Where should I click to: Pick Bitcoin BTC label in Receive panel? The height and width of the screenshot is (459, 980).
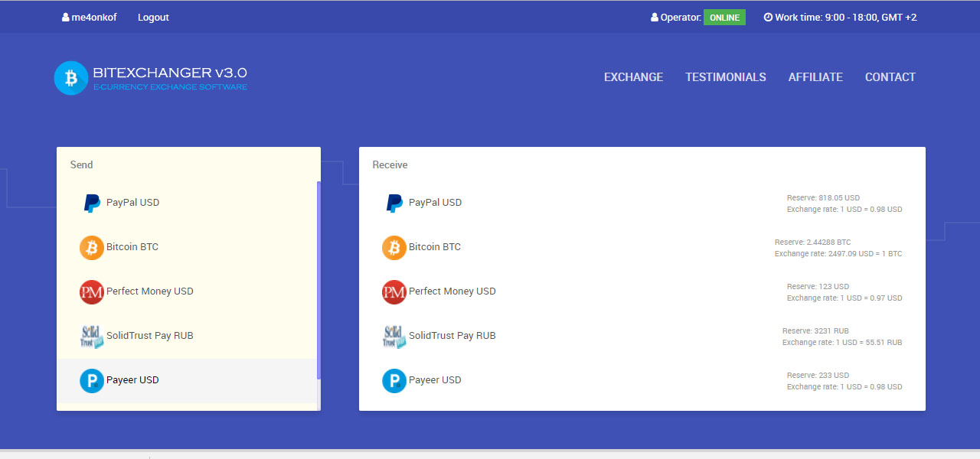tap(435, 247)
